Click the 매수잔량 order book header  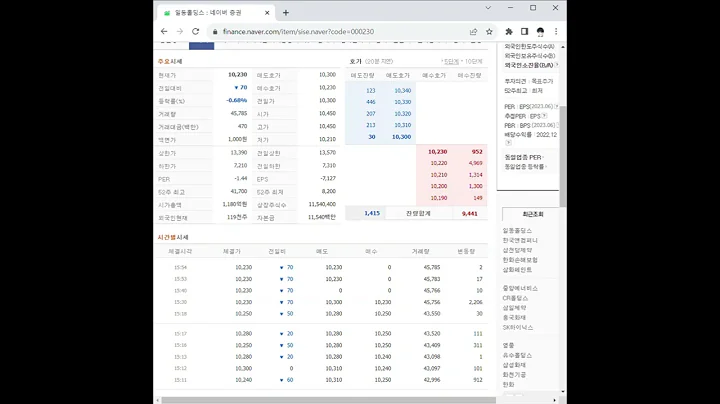click(x=469, y=75)
